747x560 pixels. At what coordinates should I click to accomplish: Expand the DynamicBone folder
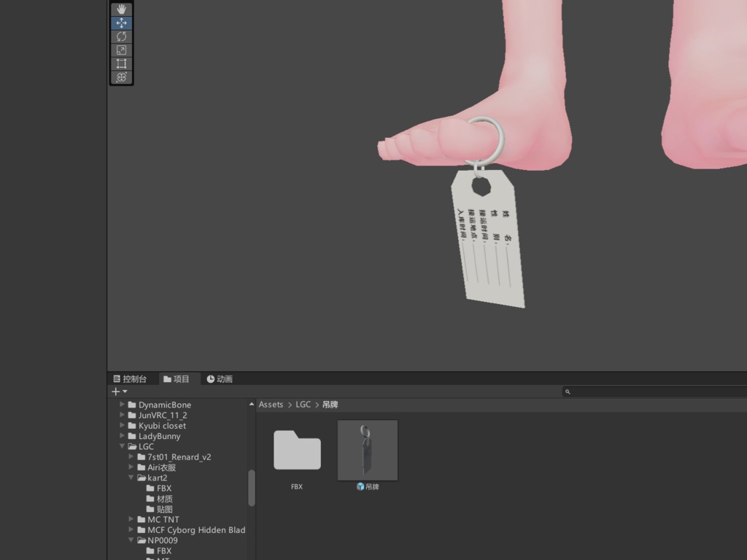pos(122,404)
